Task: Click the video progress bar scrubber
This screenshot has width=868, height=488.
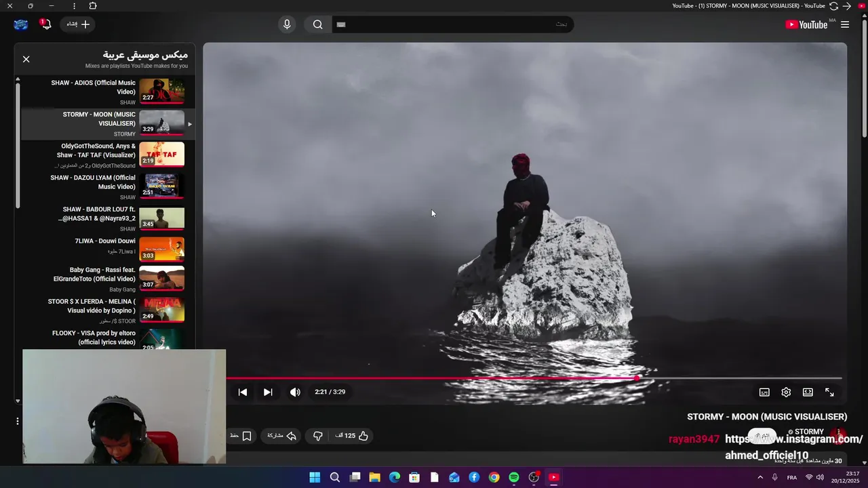Action: (x=637, y=378)
